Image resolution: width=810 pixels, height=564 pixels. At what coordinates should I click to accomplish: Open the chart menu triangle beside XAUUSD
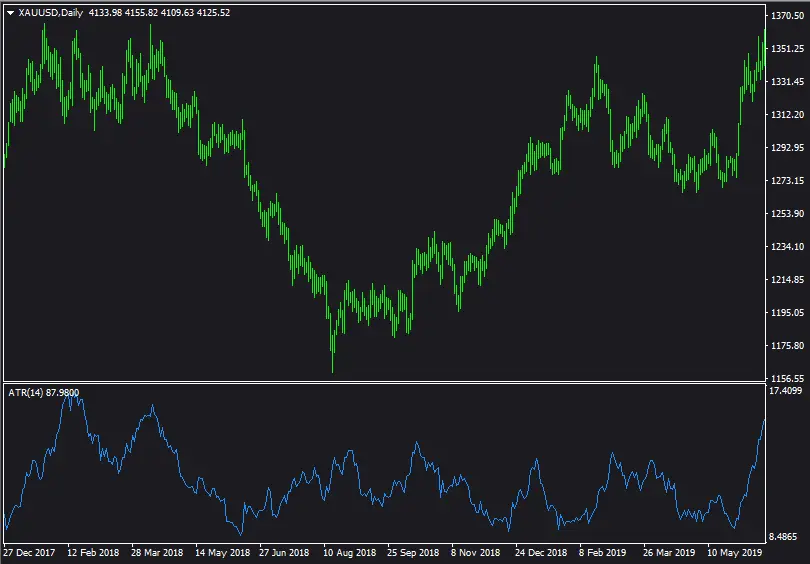tap(10, 13)
